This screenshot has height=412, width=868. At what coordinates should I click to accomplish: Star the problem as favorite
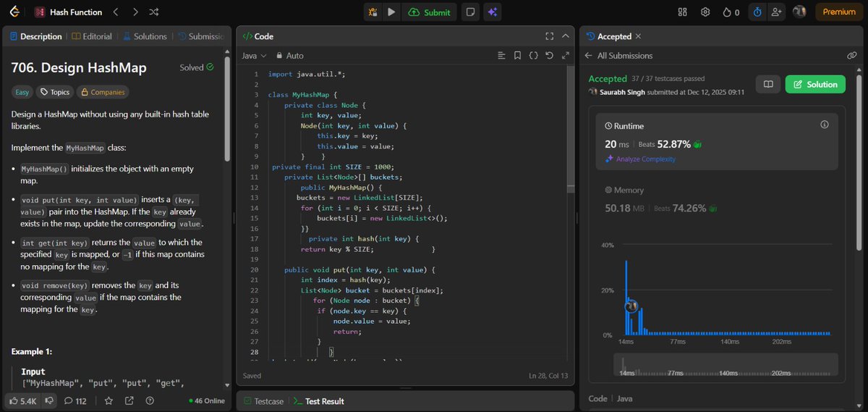[109, 400]
